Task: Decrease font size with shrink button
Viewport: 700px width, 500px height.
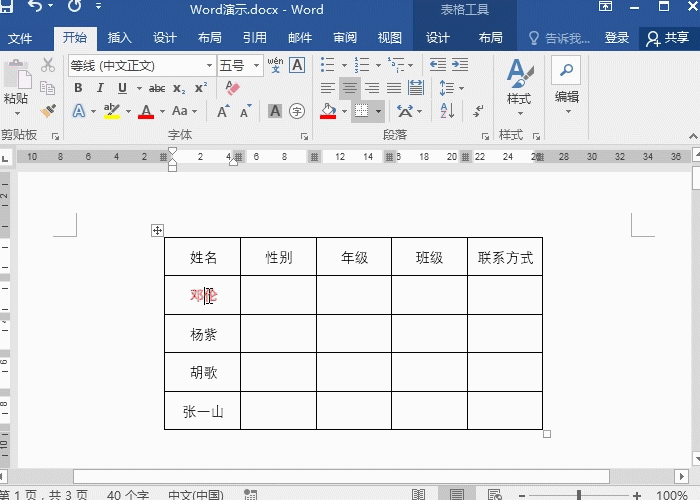Action: pos(246,111)
